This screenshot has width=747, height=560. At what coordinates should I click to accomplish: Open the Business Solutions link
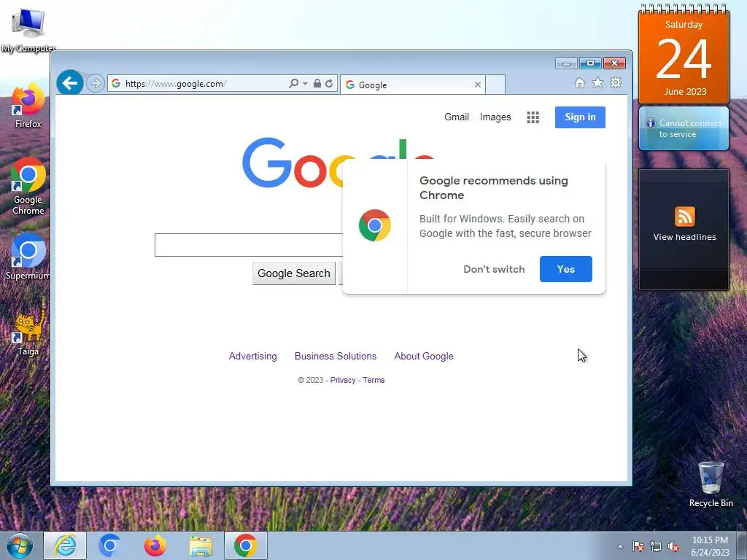click(x=336, y=356)
